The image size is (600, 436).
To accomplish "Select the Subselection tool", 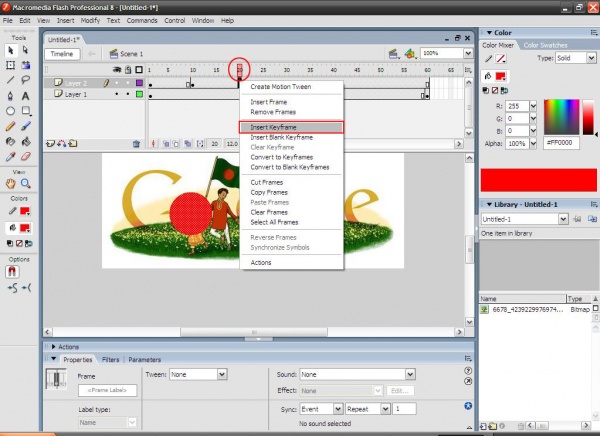I will (x=26, y=50).
